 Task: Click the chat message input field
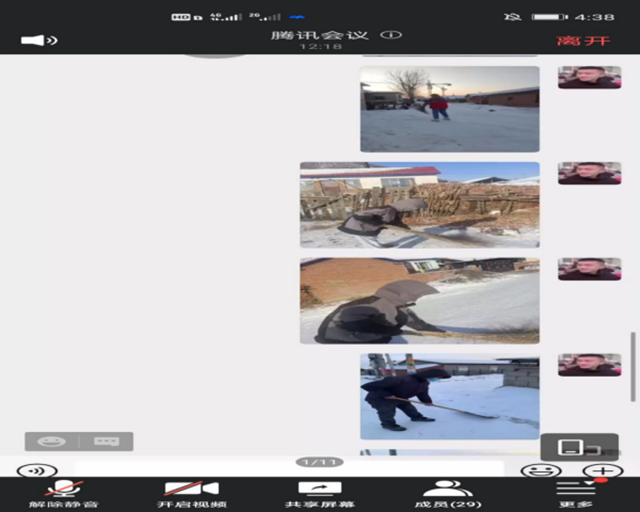[x=290, y=469]
